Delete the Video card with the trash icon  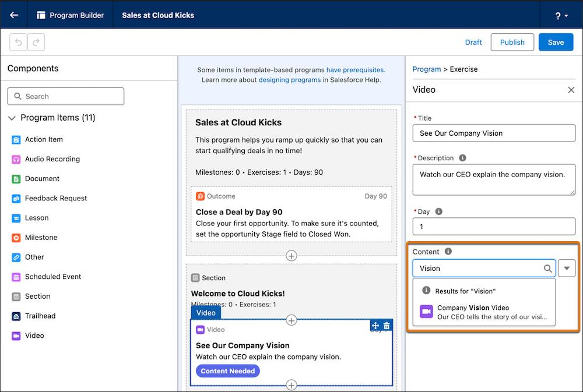pyautogui.click(x=387, y=326)
